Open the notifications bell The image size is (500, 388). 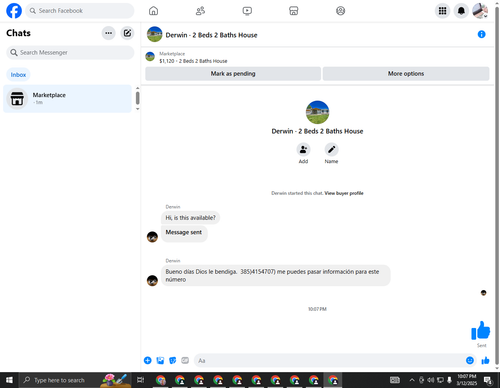coord(461,11)
